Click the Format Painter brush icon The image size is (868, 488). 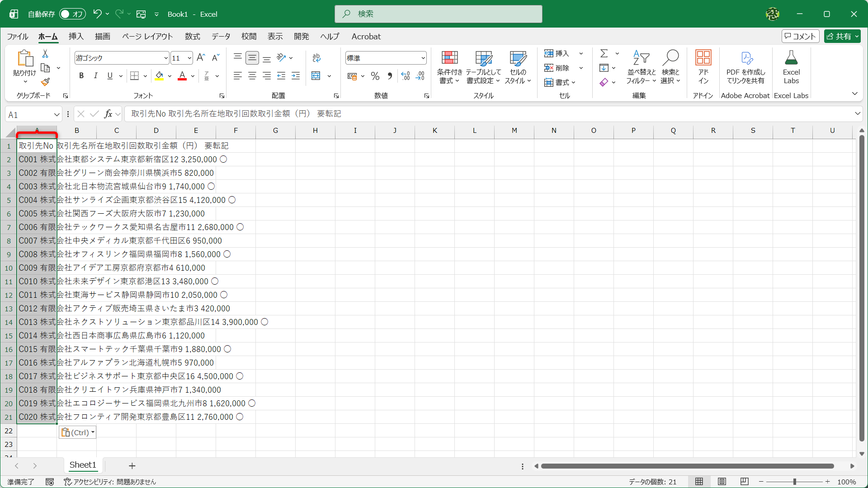(45, 82)
